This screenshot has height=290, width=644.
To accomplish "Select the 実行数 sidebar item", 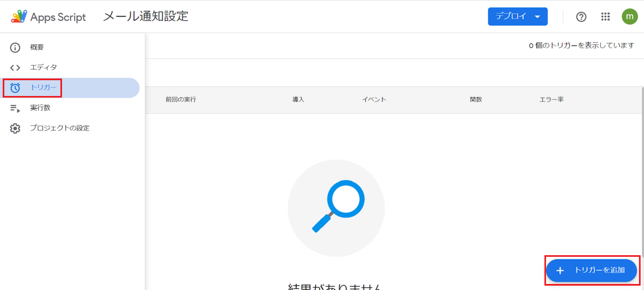I will point(40,108).
